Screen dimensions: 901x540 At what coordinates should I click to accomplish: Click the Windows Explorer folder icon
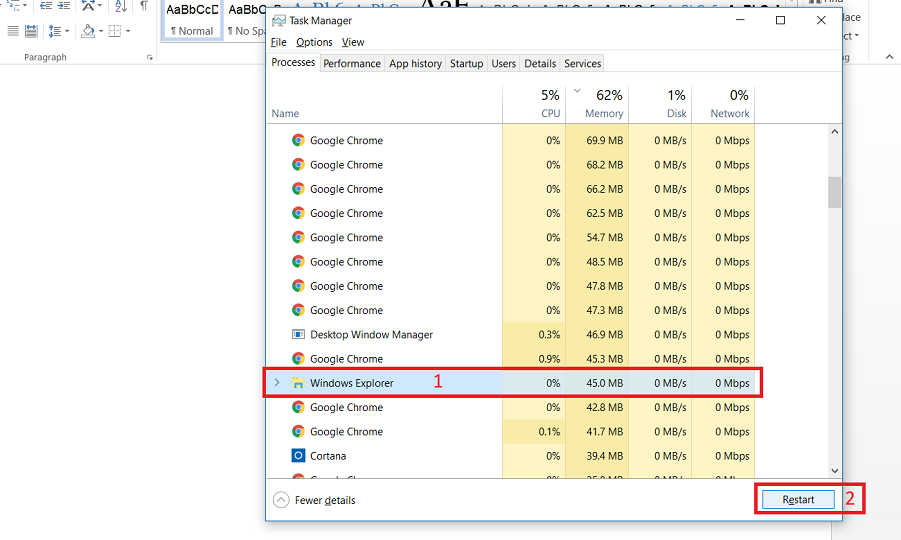pos(298,383)
